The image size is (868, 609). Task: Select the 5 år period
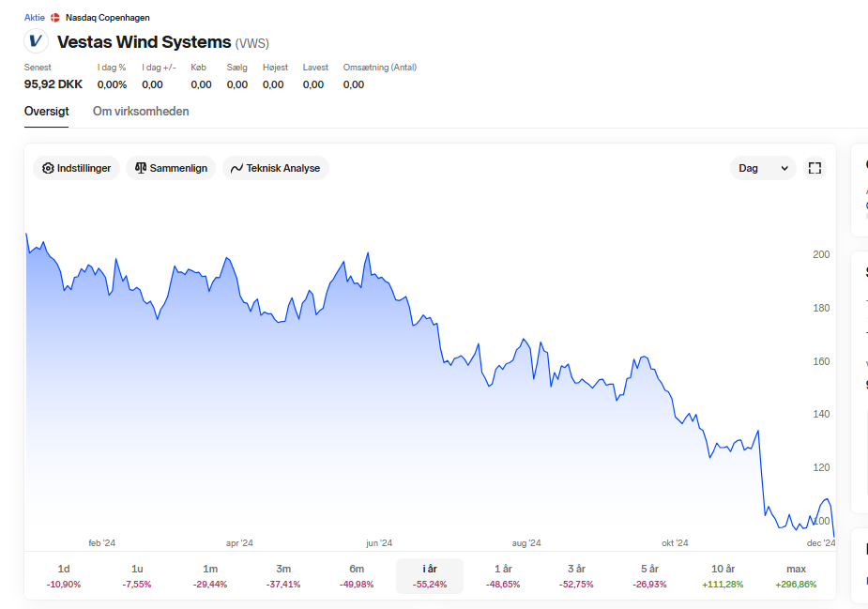click(650, 576)
